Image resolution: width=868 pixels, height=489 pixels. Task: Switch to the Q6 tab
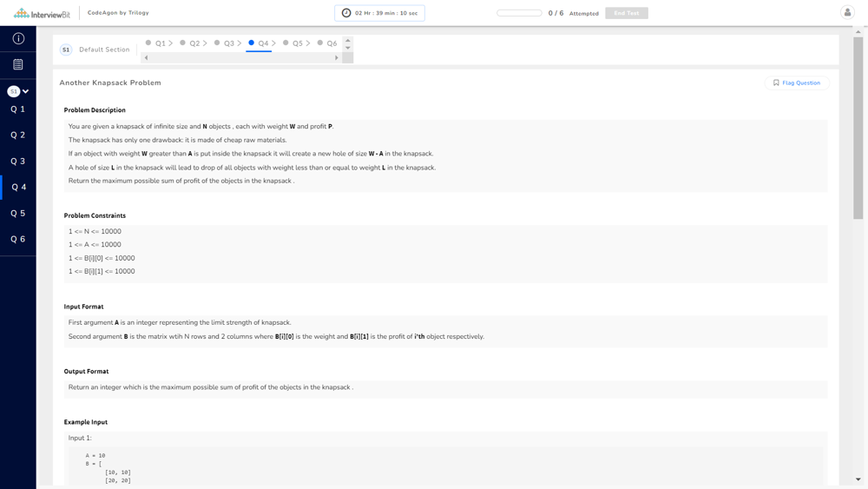[x=327, y=43]
